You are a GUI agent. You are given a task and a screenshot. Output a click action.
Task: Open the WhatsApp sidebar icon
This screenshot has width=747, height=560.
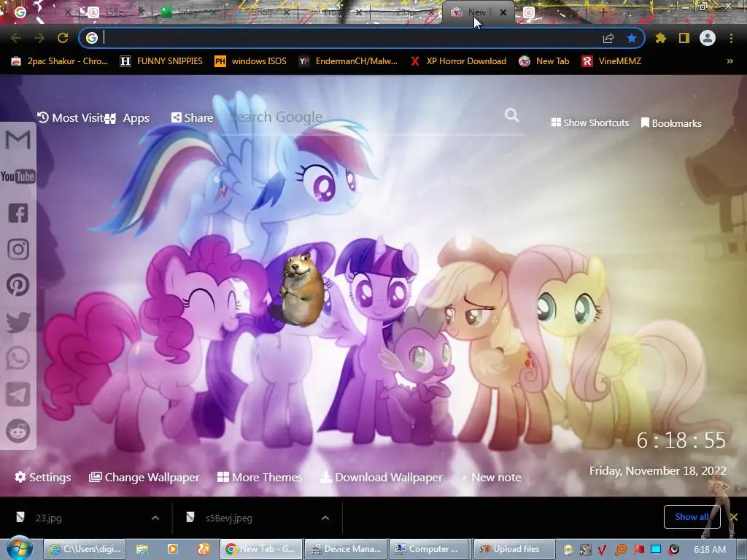coord(18,358)
